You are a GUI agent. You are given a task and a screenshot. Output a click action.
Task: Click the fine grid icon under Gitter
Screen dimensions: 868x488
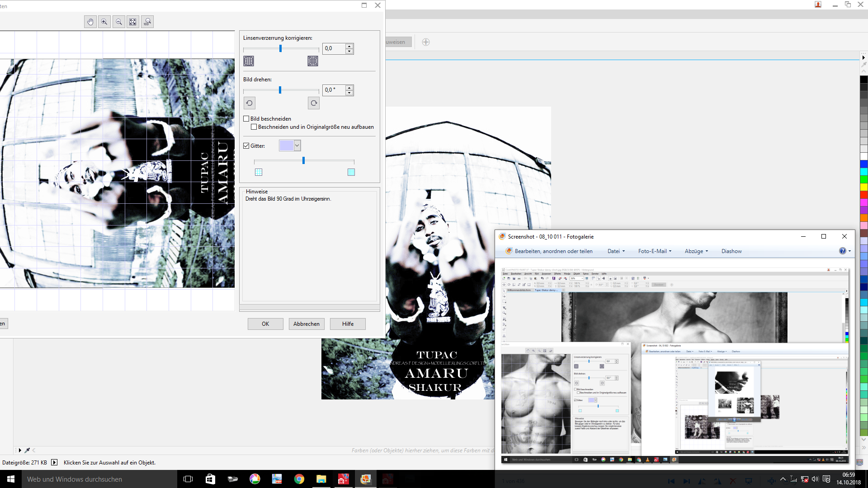point(351,172)
